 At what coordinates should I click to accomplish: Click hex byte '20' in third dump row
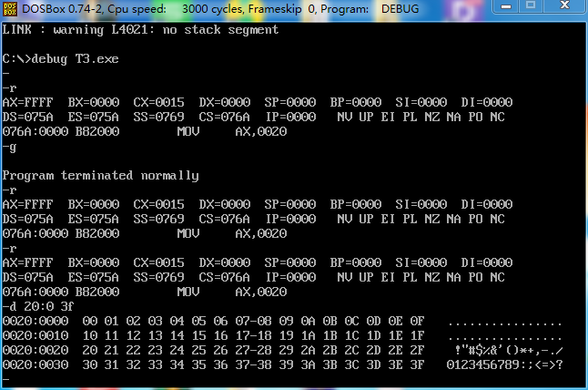click(x=89, y=350)
